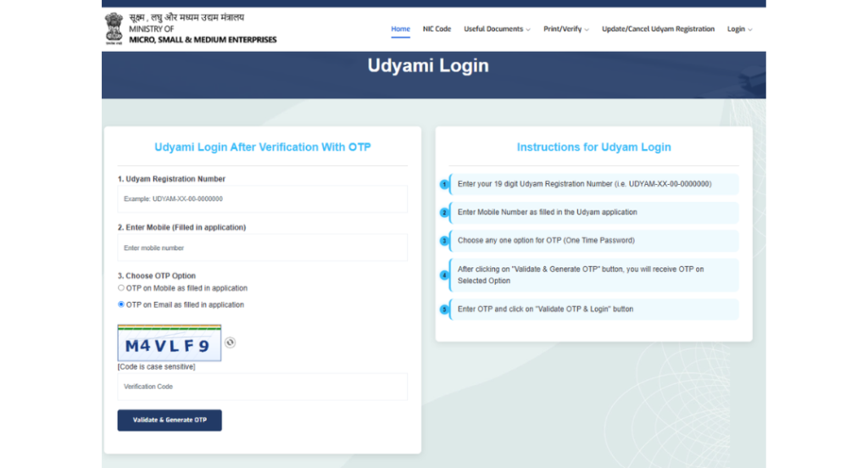Open the Home menu item
The image size is (868, 468).
click(400, 29)
